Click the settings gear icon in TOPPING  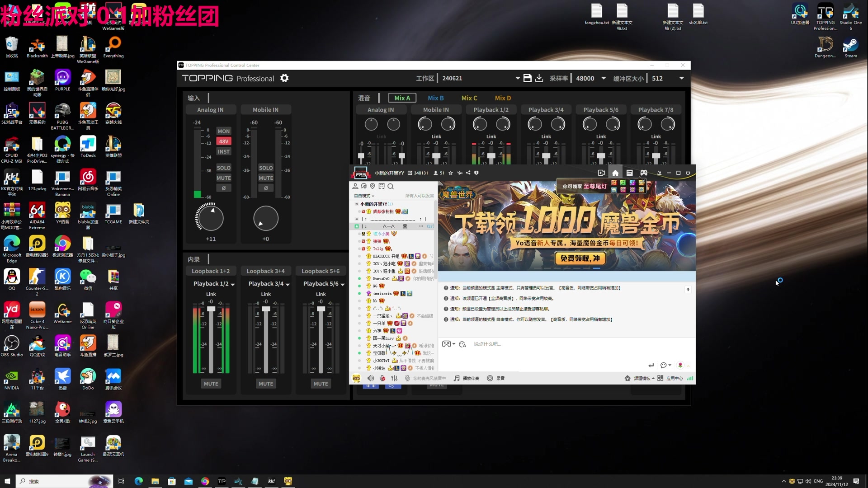click(284, 78)
